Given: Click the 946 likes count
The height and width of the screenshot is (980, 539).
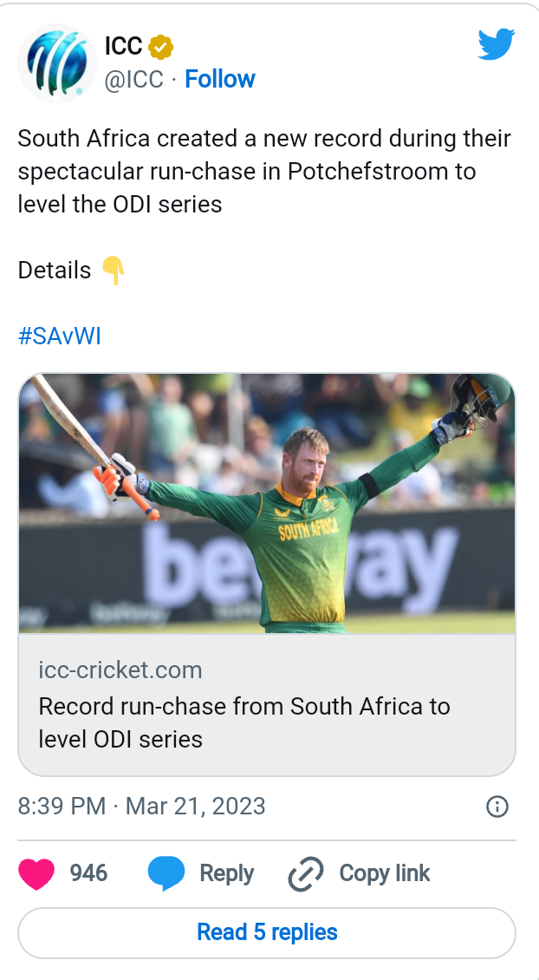Looking at the screenshot, I should click(88, 873).
